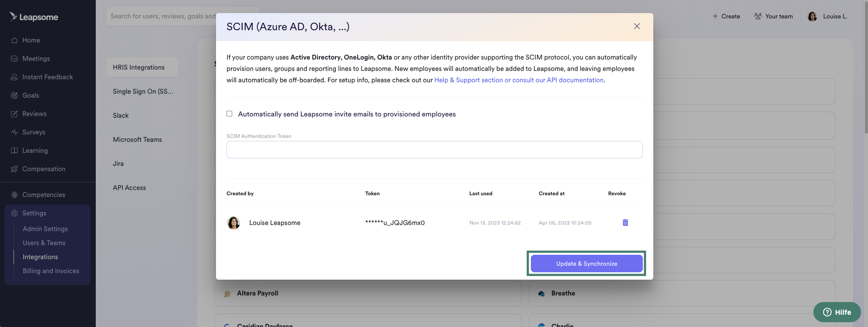868x327 pixels.
Task: Click the Louise Leapsome name text
Action: [275, 223]
